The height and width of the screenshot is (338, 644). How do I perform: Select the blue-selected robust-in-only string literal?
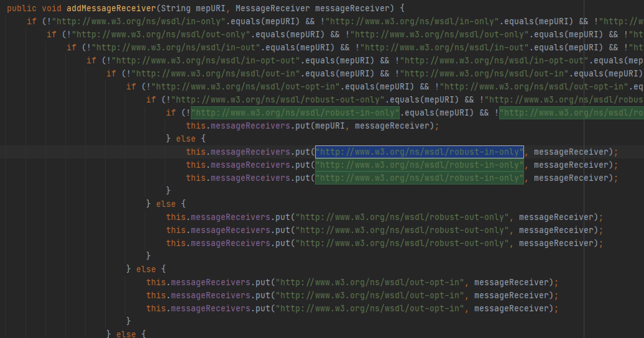pyautogui.click(x=419, y=152)
